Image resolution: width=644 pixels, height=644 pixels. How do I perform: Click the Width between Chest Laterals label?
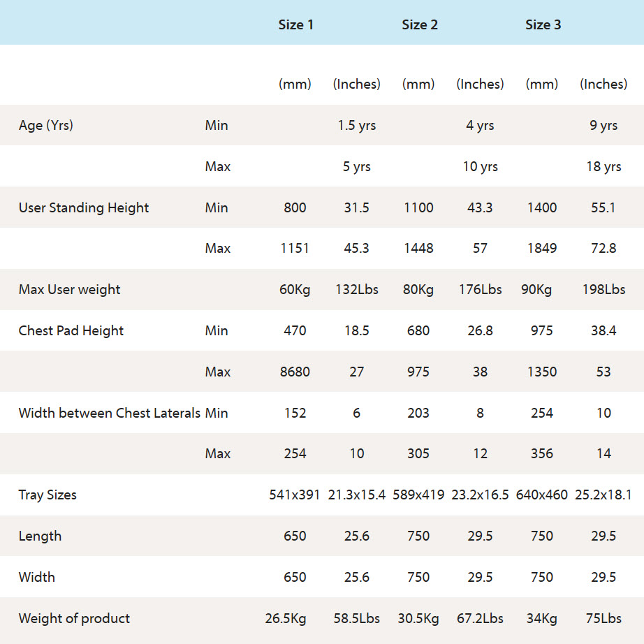[x=110, y=413]
